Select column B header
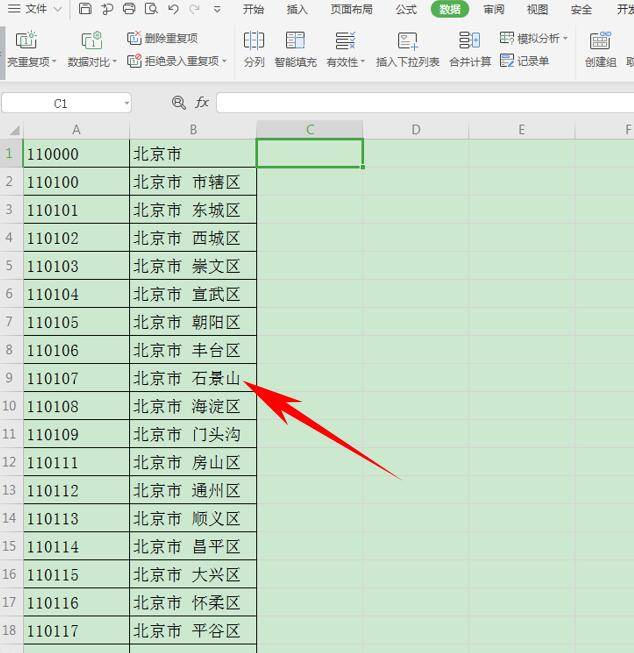The height and width of the screenshot is (653, 634). pyautogui.click(x=193, y=130)
